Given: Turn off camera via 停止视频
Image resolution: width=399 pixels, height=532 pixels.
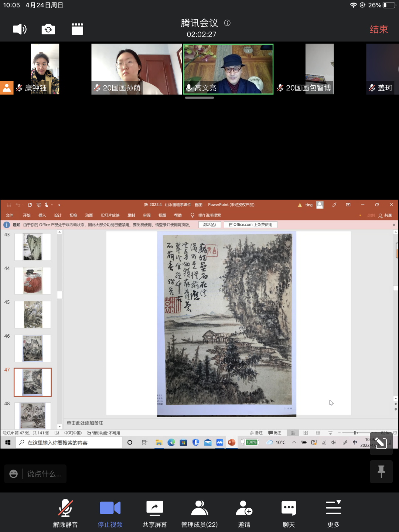Looking at the screenshot, I should 110,514.
